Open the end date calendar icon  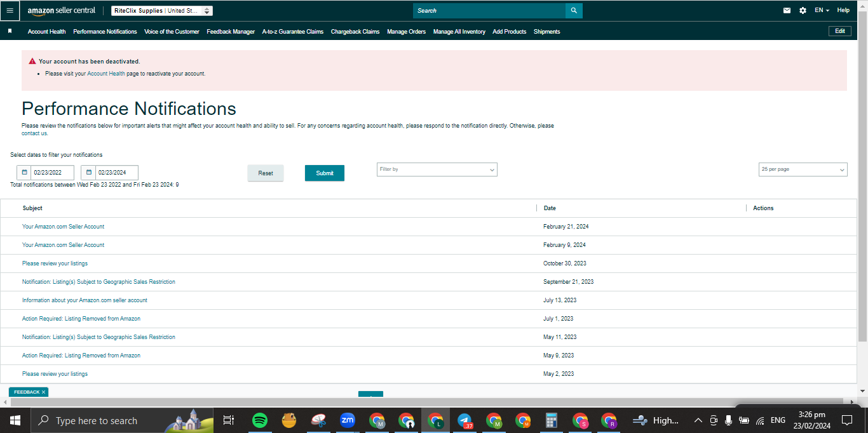click(x=88, y=173)
